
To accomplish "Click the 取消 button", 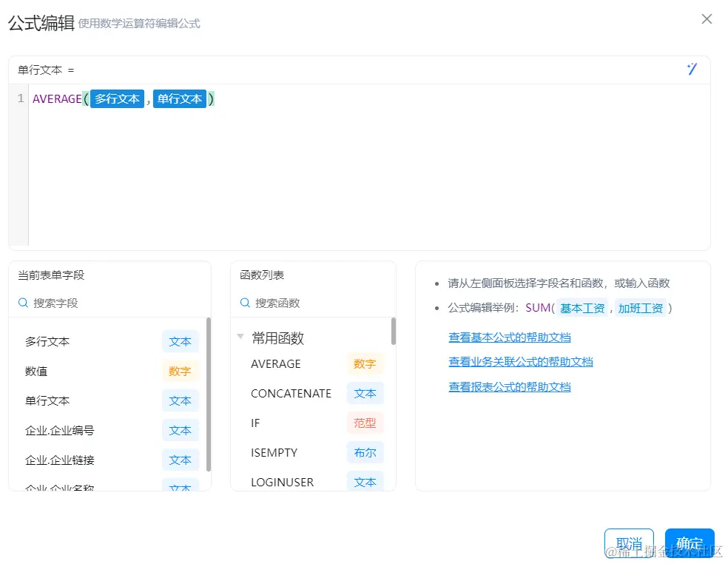I will [629, 543].
